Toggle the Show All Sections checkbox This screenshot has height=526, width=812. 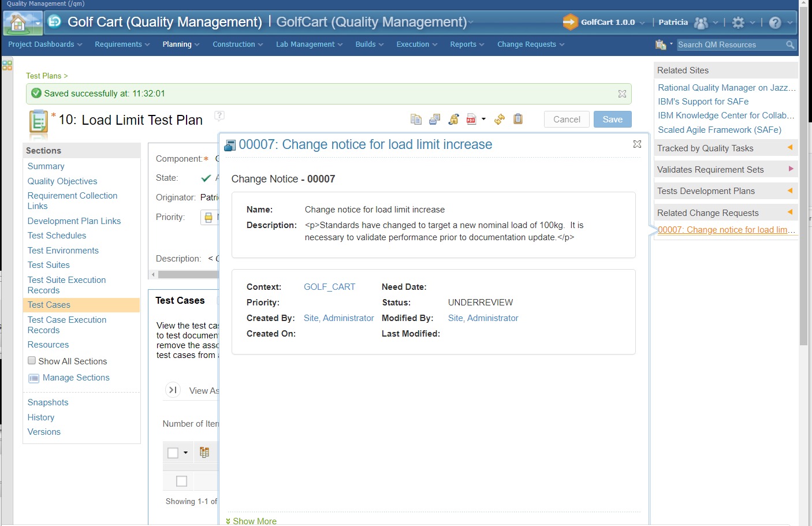coord(32,360)
